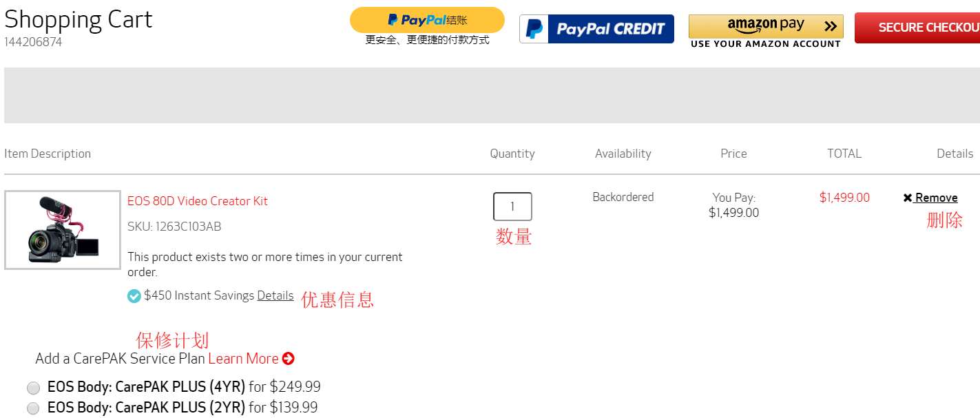Click the EOS 80D camera thumbnail
Viewport: 980px width, 418px height.
pos(63,230)
